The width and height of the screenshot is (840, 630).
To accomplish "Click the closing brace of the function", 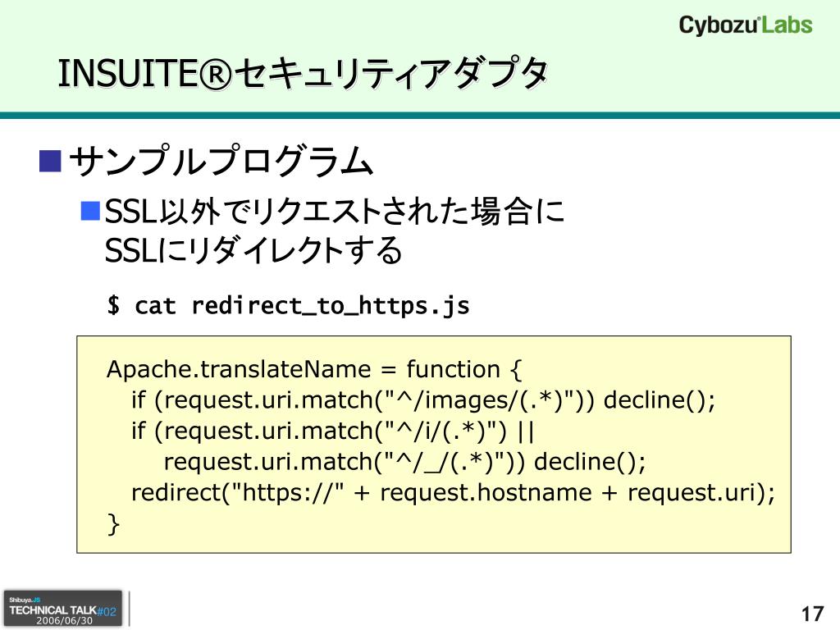I will (x=113, y=524).
